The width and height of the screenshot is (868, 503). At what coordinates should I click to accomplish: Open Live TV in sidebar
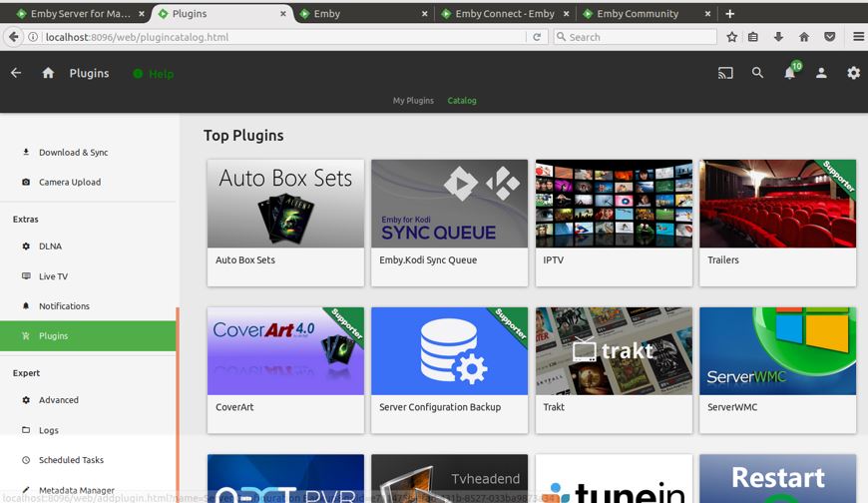coord(89,275)
